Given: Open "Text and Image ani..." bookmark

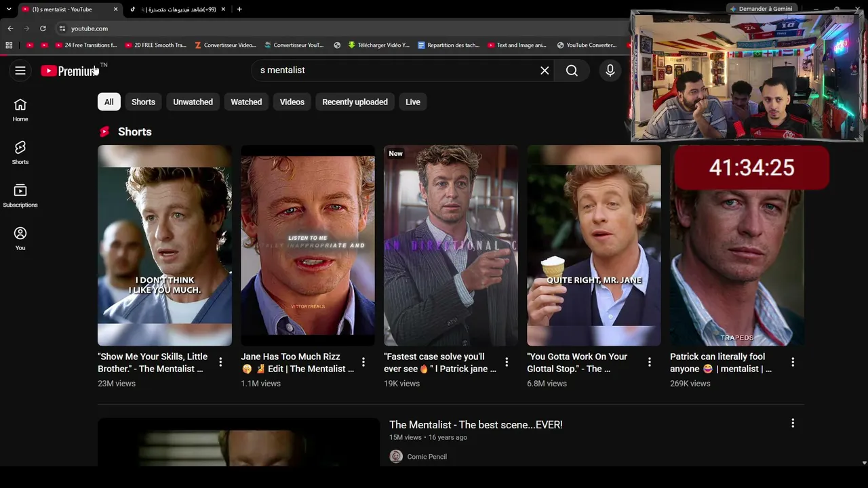Looking at the screenshot, I should 517,45.
